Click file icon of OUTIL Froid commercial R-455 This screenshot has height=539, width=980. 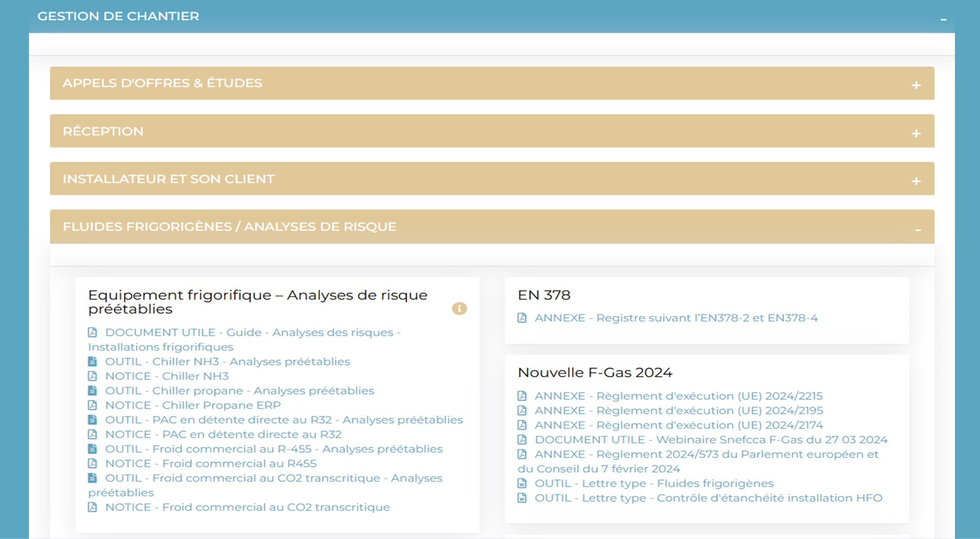pyautogui.click(x=92, y=449)
